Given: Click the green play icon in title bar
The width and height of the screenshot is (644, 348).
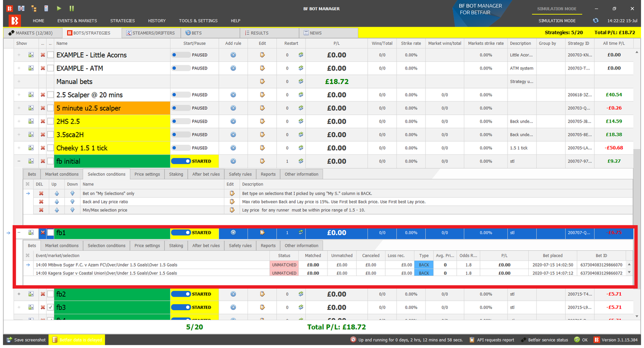Looking at the screenshot, I should point(59,9).
